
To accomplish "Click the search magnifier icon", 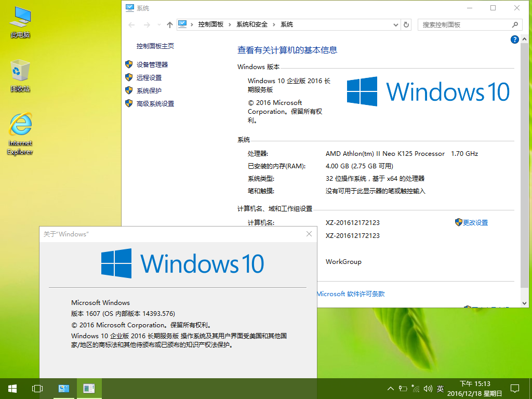I will [515, 24].
